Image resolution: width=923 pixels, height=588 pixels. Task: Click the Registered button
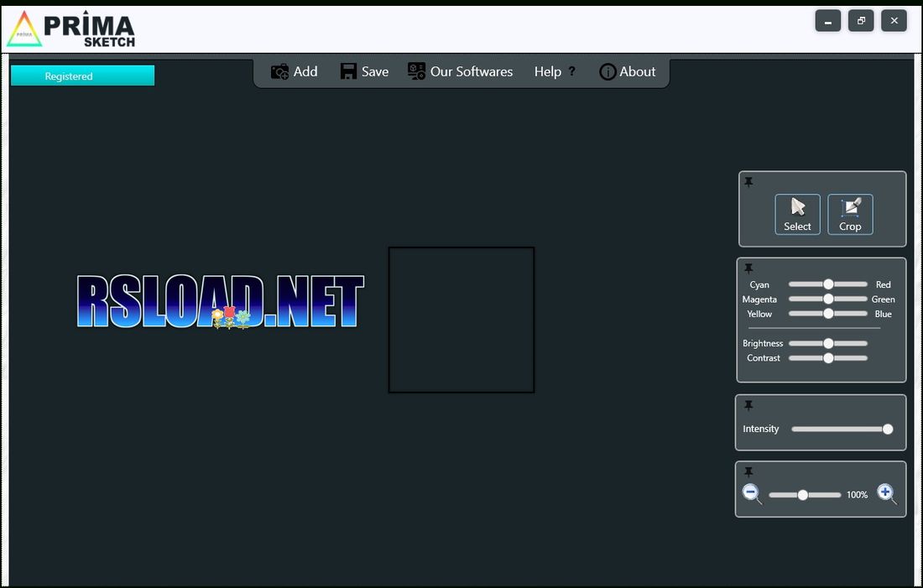click(81, 75)
